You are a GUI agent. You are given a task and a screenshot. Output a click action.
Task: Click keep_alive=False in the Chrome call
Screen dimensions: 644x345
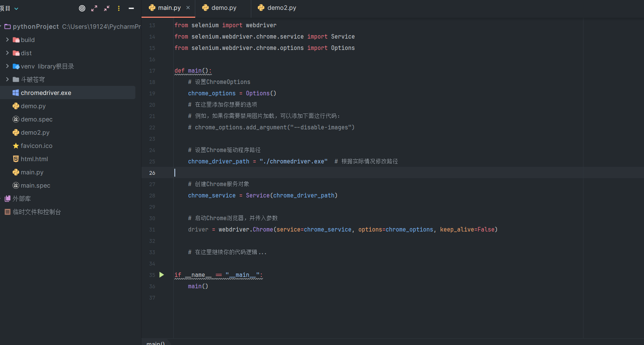(467, 230)
